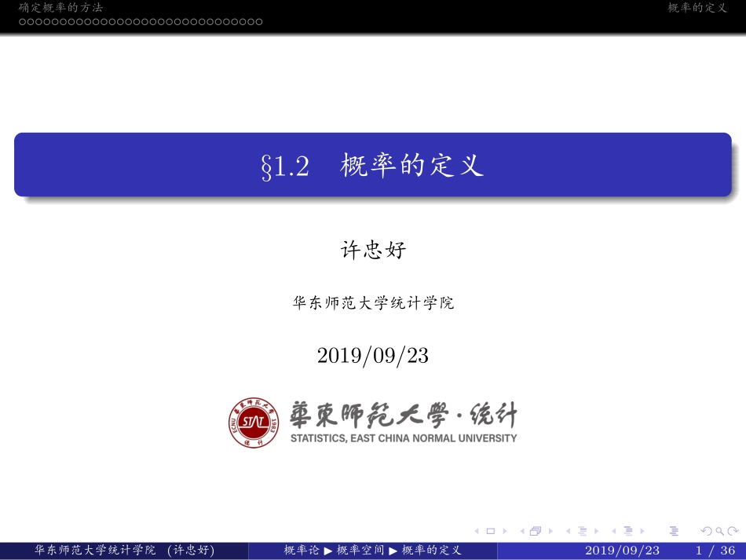This screenshot has height=560, width=746.
Task: Click the go-back history arrow icon
Action: pyautogui.click(x=707, y=530)
